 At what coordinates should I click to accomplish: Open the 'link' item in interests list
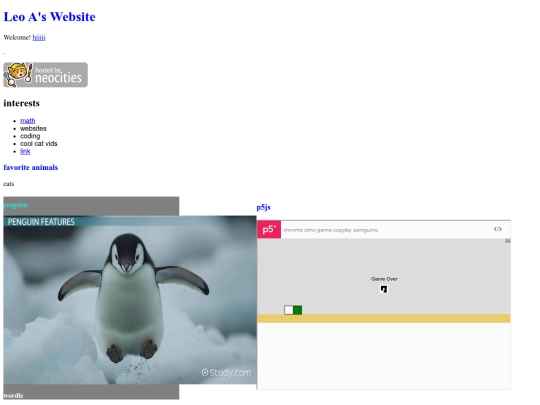(x=25, y=151)
